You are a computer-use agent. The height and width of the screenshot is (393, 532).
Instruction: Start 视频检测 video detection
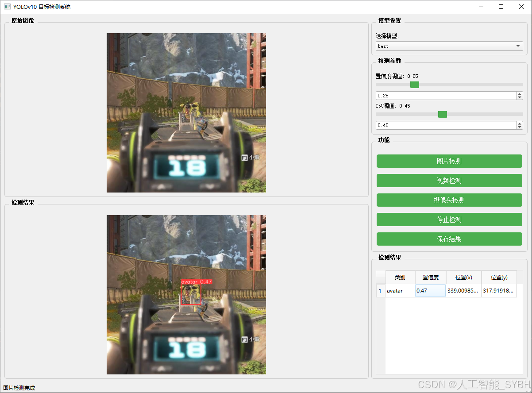(449, 181)
